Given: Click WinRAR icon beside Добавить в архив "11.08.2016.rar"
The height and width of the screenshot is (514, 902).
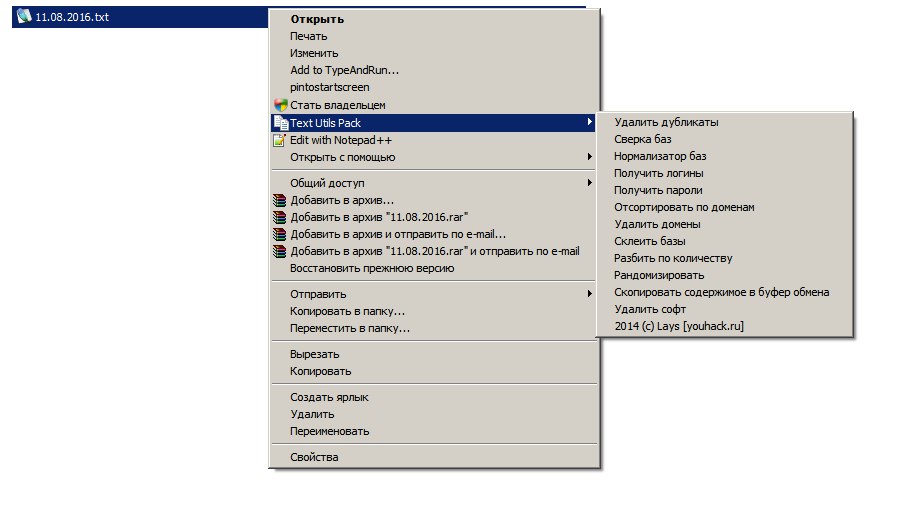Looking at the screenshot, I should (x=280, y=217).
